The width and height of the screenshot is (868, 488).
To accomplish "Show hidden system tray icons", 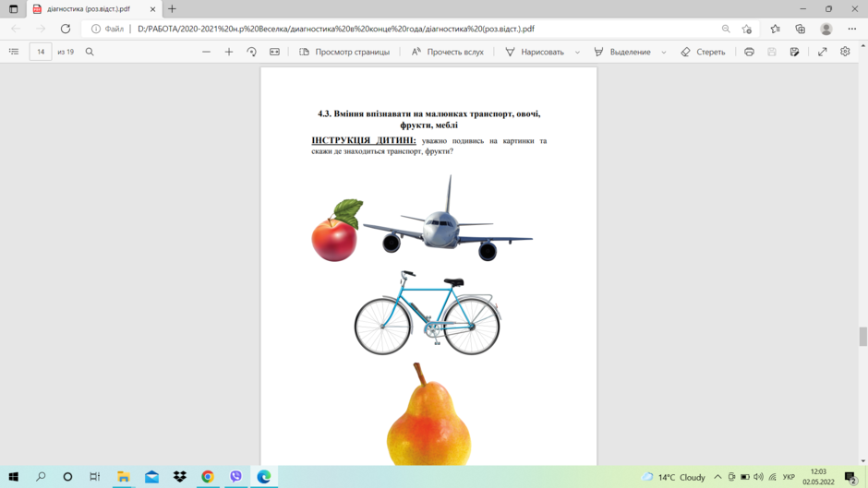I will click(717, 477).
